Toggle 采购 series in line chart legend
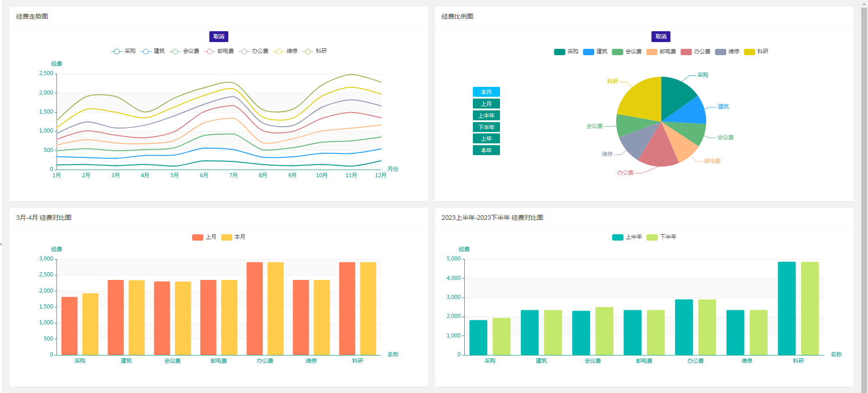Image resolution: width=868 pixels, height=393 pixels. pyautogui.click(x=117, y=52)
